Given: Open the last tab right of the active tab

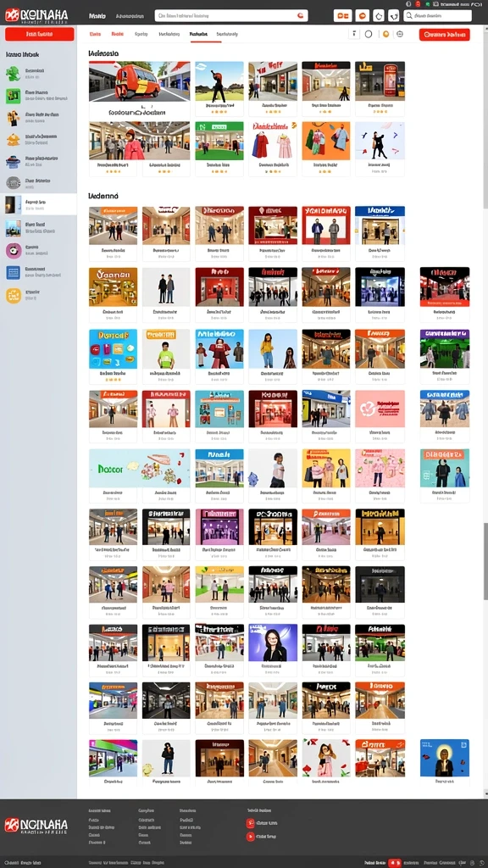Looking at the screenshot, I should point(227,34).
